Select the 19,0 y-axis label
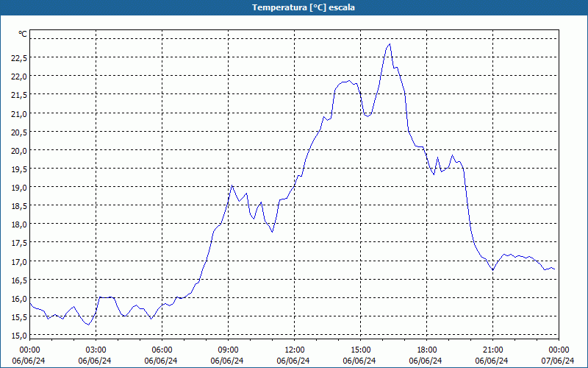 click(18, 188)
